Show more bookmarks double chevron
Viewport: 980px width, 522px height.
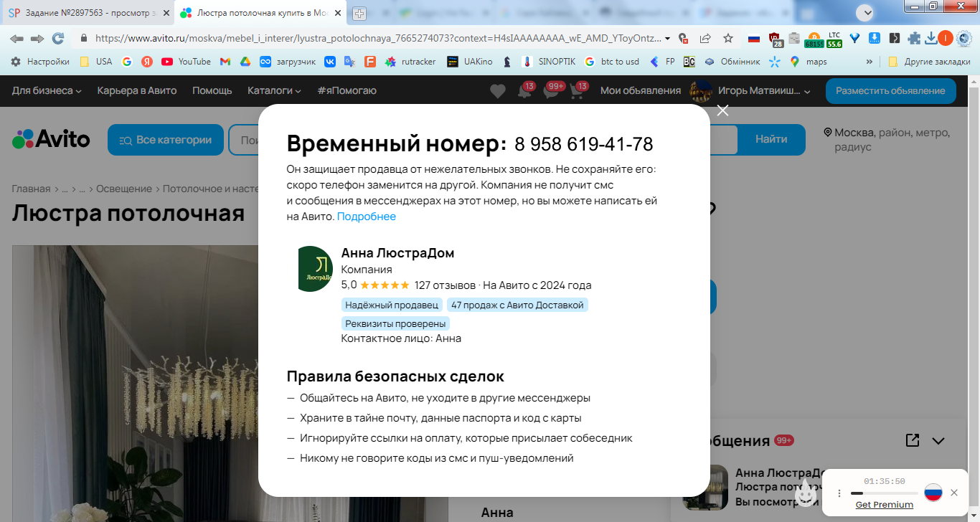(870, 62)
